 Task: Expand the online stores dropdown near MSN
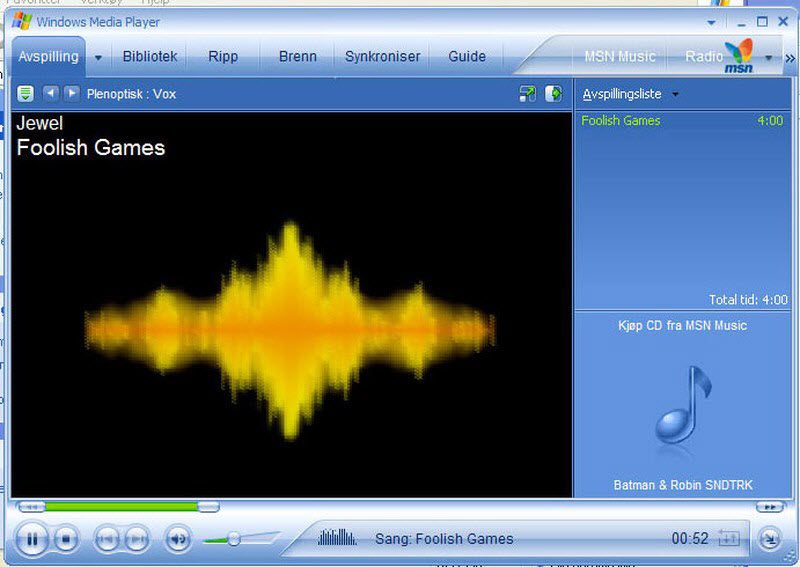(x=768, y=58)
